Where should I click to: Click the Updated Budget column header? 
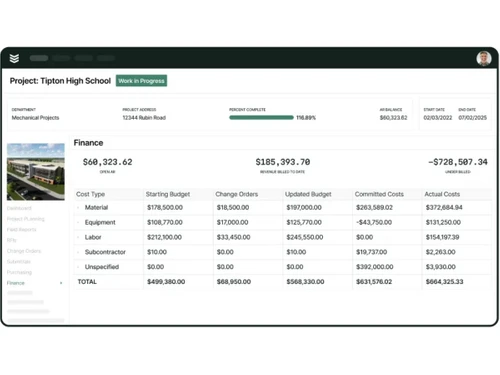pos(308,194)
